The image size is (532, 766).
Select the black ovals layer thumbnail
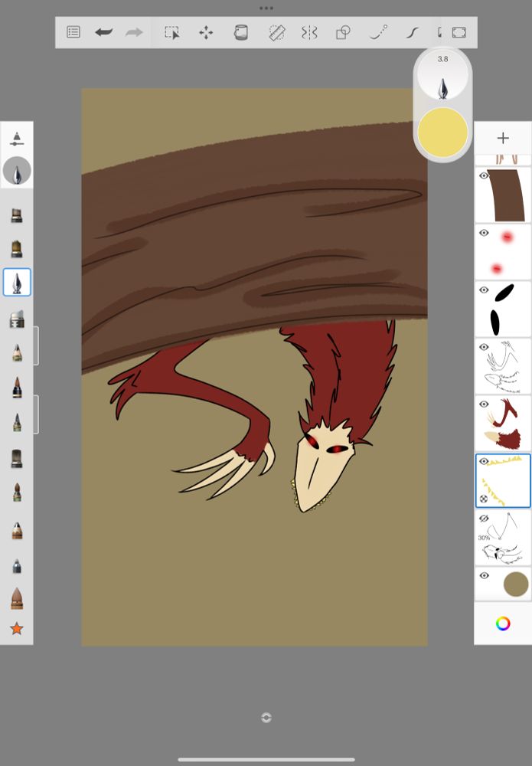point(503,309)
